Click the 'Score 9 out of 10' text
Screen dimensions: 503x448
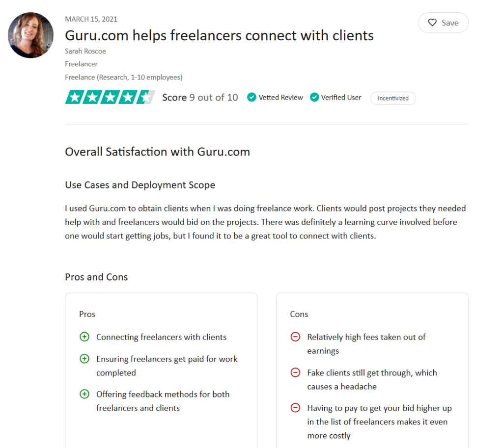pyautogui.click(x=200, y=97)
